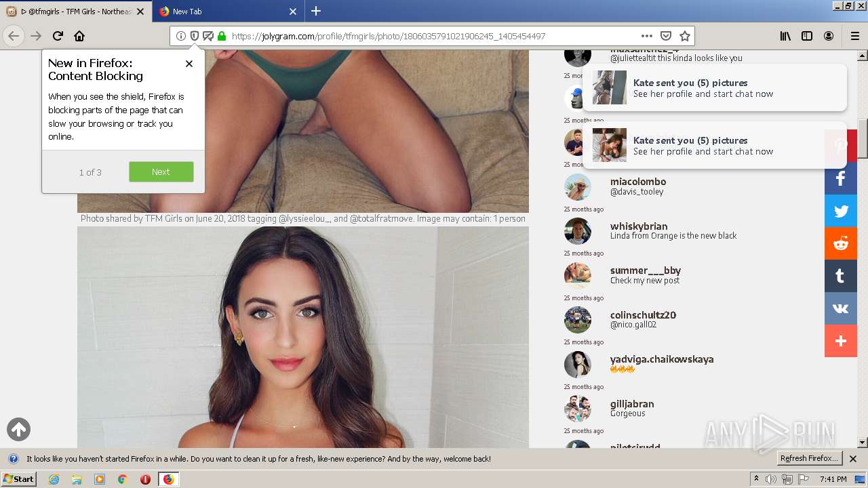Open Opera from the taskbar

(145, 479)
